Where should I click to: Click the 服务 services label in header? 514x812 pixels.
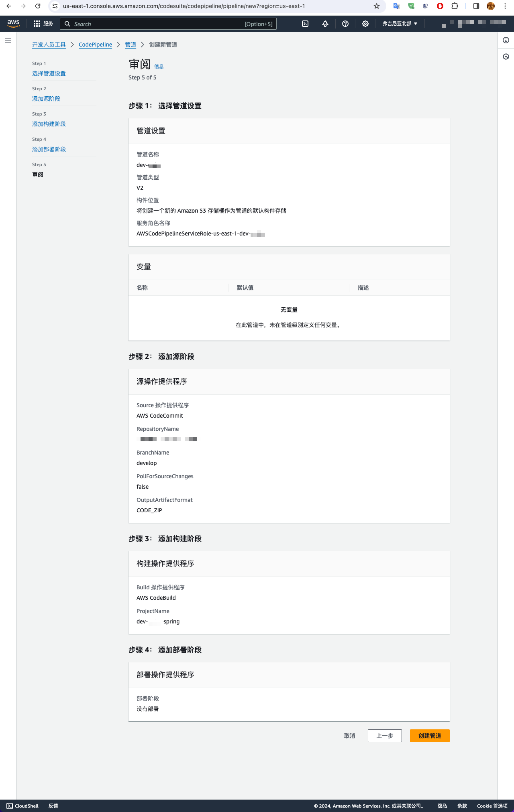(x=48, y=24)
